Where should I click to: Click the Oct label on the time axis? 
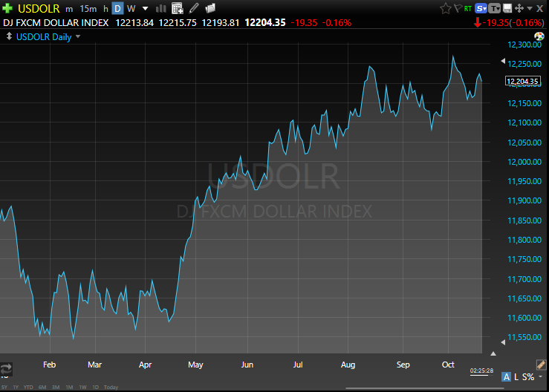pyautogui.click(x=448, y=365)
